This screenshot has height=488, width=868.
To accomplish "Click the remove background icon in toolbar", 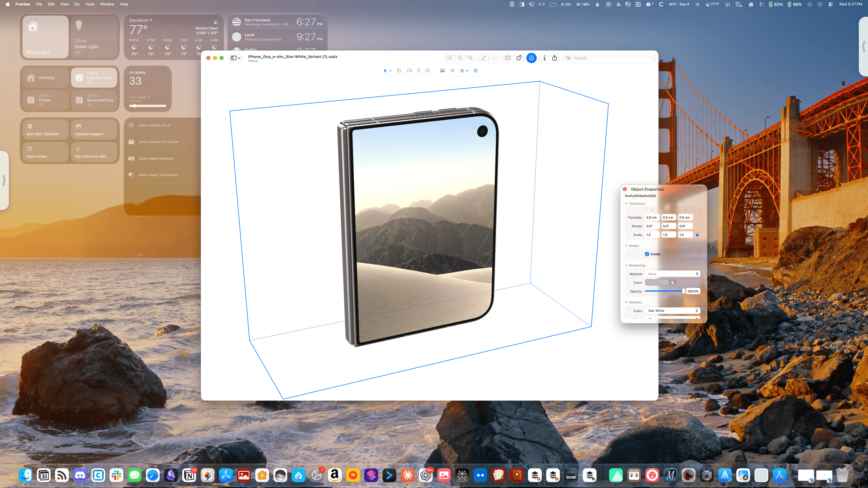I will pyautogui.click(x=508, y=58).
